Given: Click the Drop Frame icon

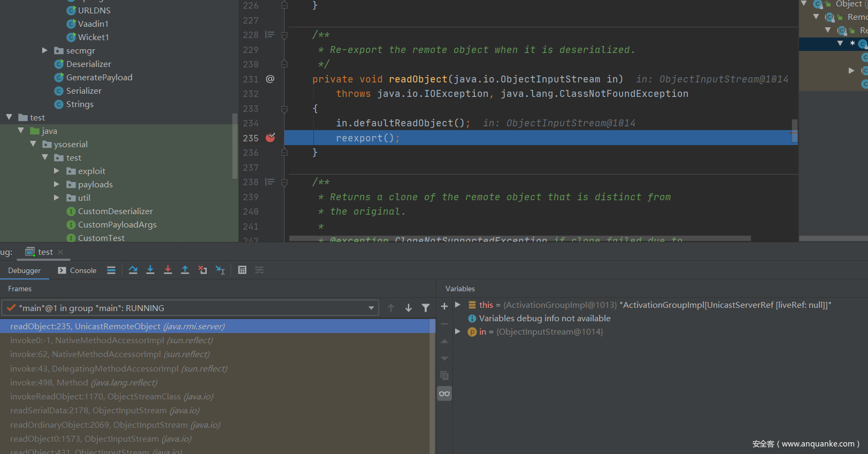Looking at the screenshot, I should pos(203,270).
